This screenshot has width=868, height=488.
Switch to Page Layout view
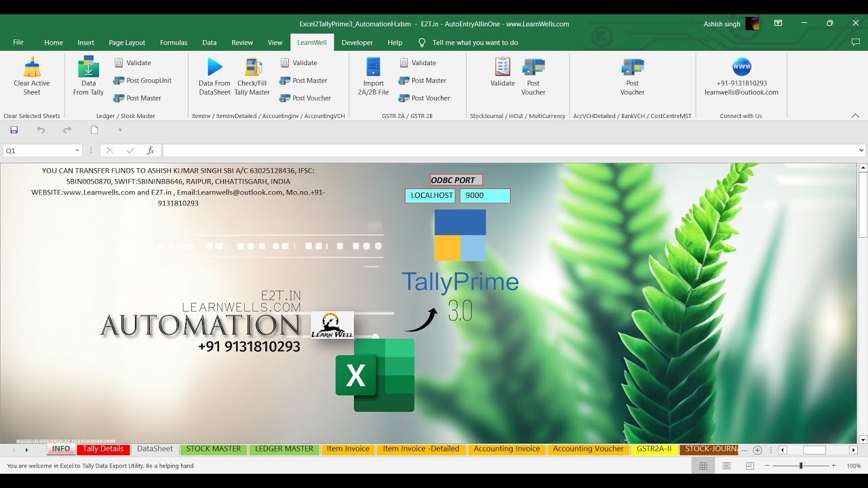[726, 466]
